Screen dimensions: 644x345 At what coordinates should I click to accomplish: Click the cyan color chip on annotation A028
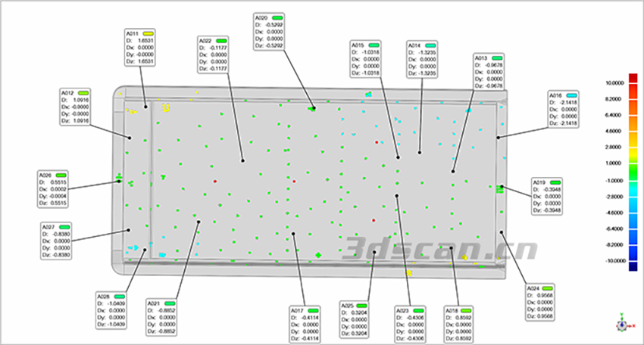(120, 297)
